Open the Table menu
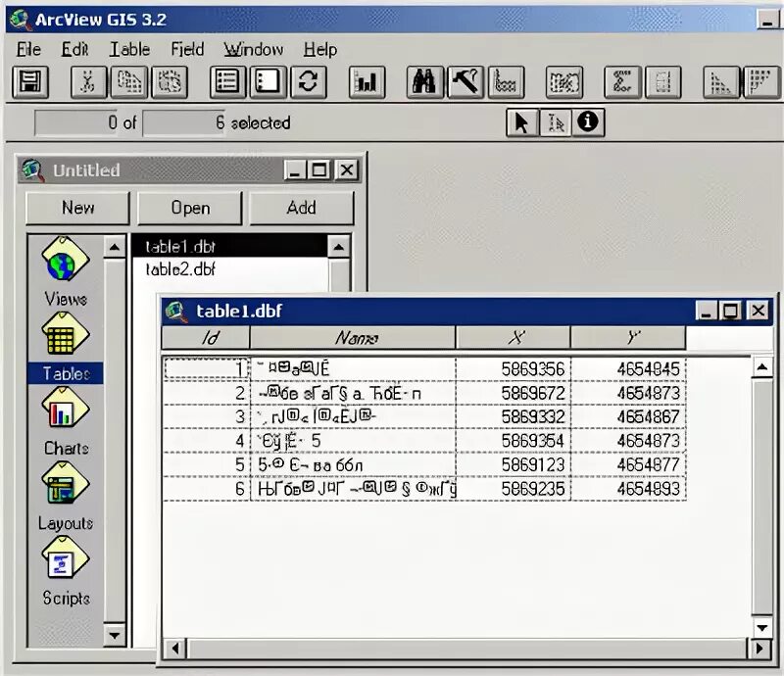Viewport: 784px width, 676px height. tap(129, 50)
